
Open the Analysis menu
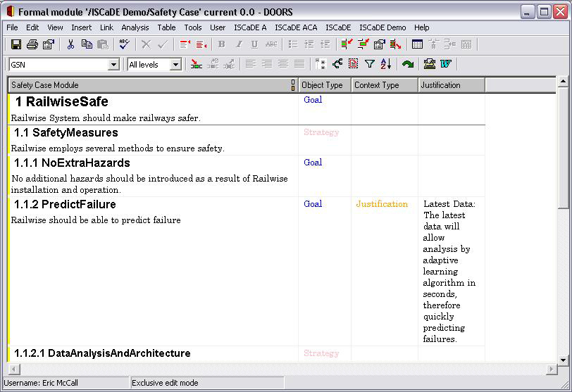(x=135, y=27)
